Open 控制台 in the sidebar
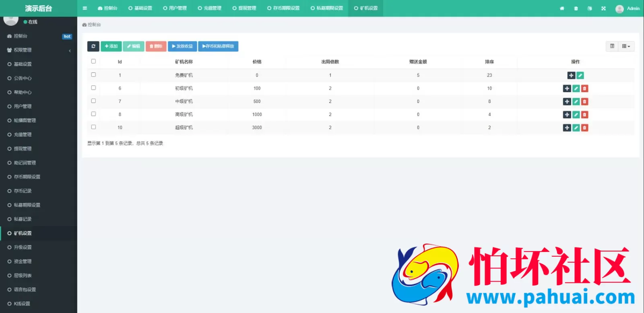Screen dimensions: 644x313 click(39, 36)
